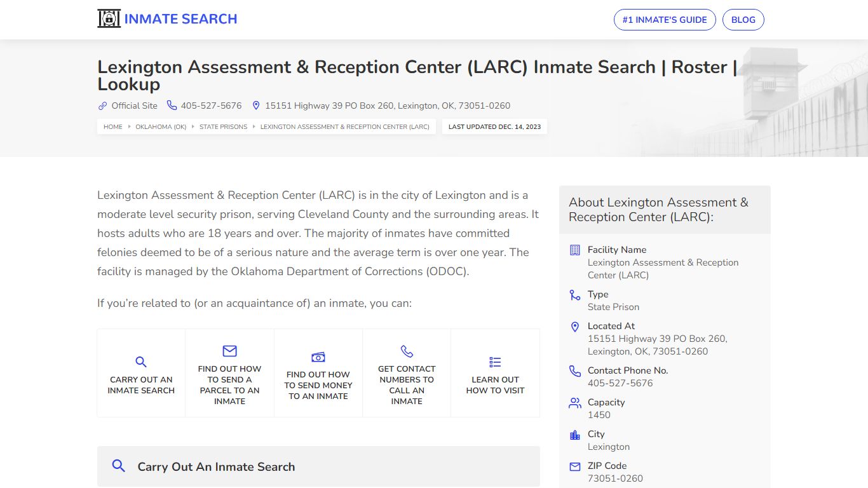This screenshot has height=488, width=868.
Task: Click the phone icon beside 405-527-5676 in header
Action: coord(172,105)
